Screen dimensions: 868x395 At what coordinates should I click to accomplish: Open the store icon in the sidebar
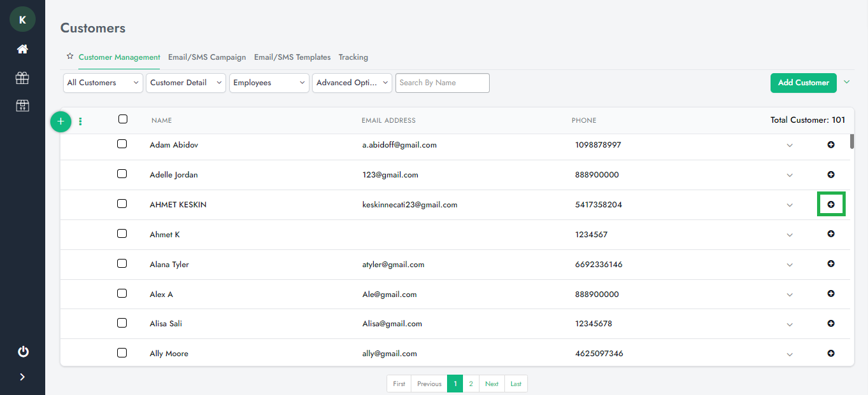tap(22, 106)
